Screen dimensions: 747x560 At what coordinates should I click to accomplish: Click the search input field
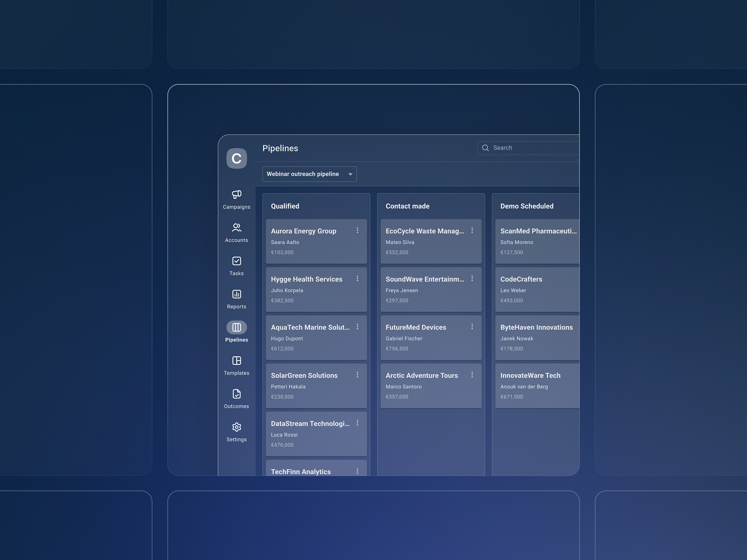[x=527, y=147]
